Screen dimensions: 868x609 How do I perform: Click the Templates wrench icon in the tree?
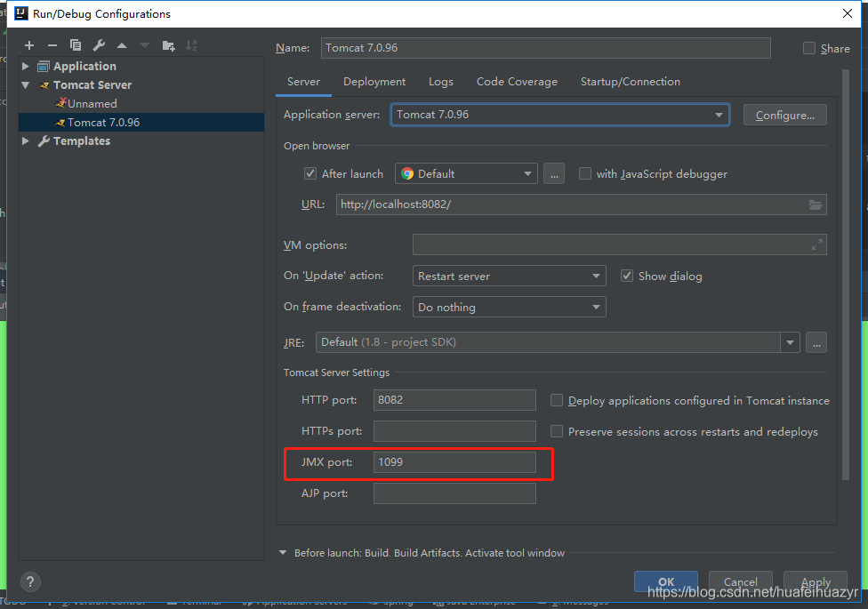tap(44, 141)
